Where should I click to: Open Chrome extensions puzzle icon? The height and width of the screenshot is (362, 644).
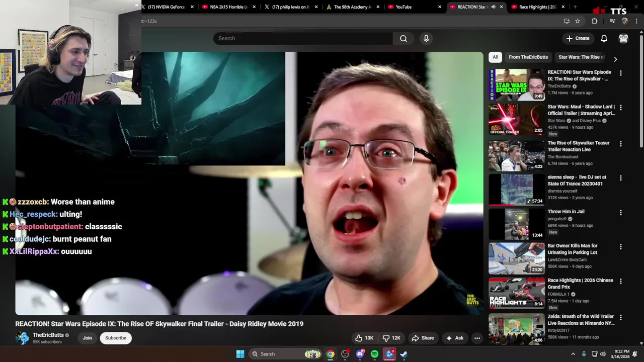[594, 21]
